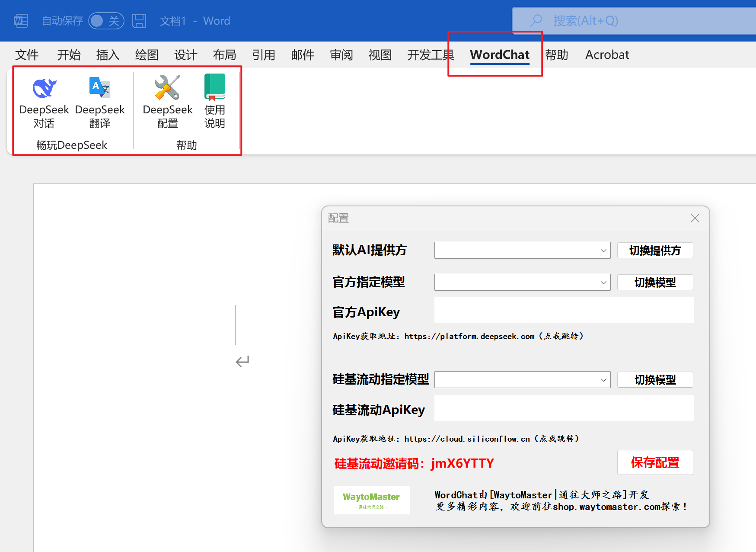Open the 使用说明 help book
Image resolution: width=756 pixels, height=552 pixels.
coord(214,102)
